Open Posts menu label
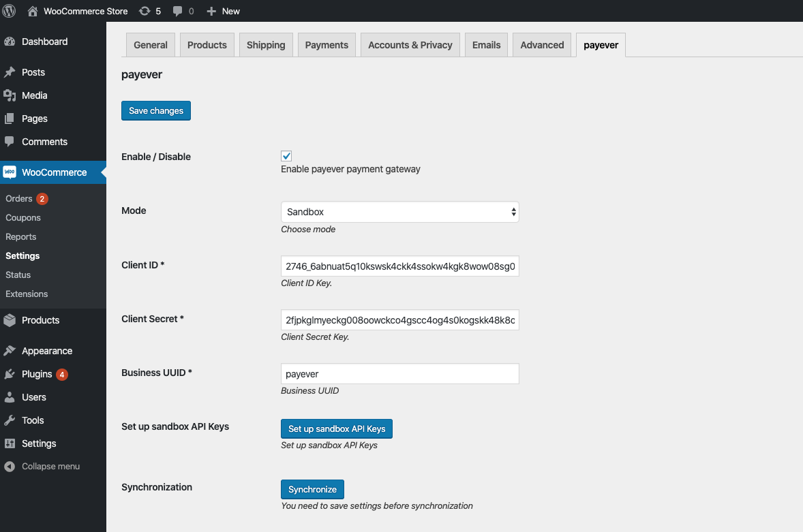Image resolution: width=803 pixels, height=532 pixels. tap(33, 72)
